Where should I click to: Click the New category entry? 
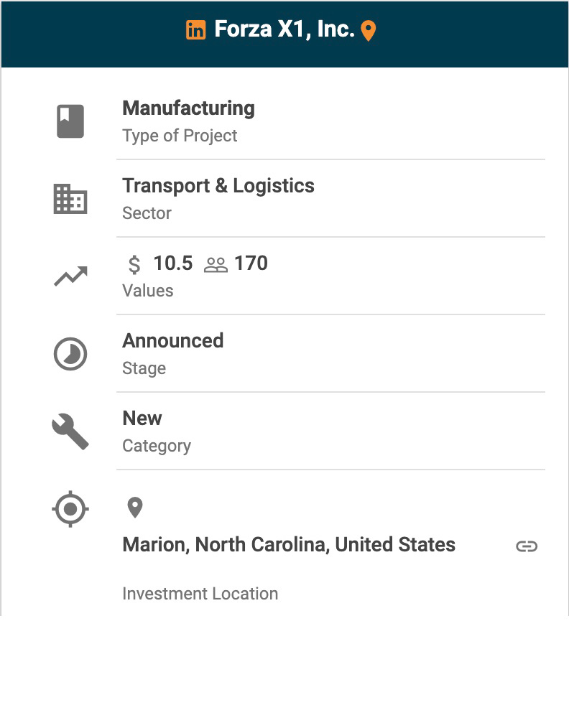(x=142, y=419)
